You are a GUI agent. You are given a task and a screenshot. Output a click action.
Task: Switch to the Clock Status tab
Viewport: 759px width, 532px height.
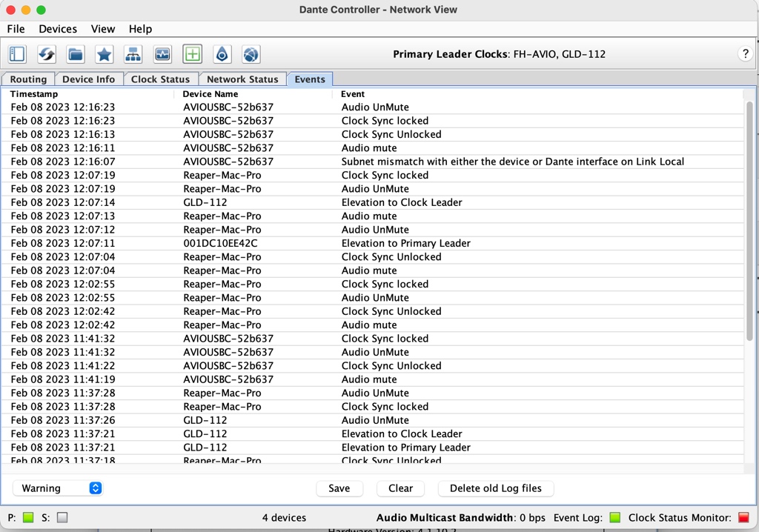[x=160, y=79]
